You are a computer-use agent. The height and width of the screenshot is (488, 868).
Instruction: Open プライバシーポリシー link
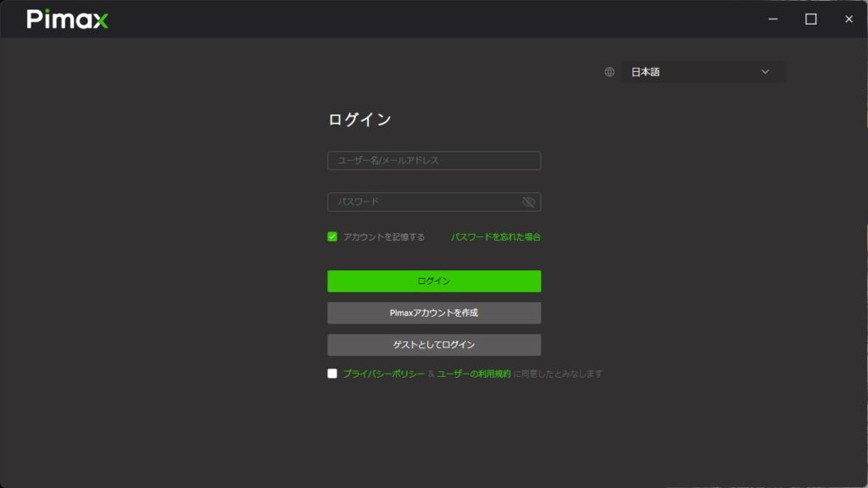tap(384, 374)
